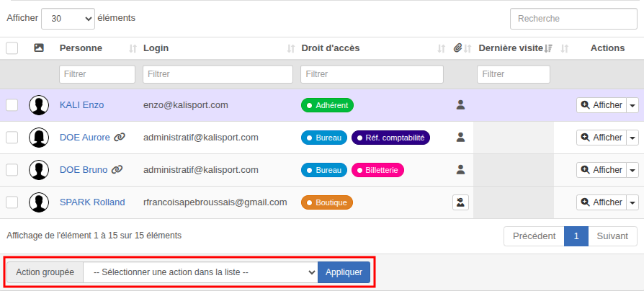Viewport: 644px width, 291px height.
Task: Click Afficher button for KALI Enzo
Action: [601, 105]
